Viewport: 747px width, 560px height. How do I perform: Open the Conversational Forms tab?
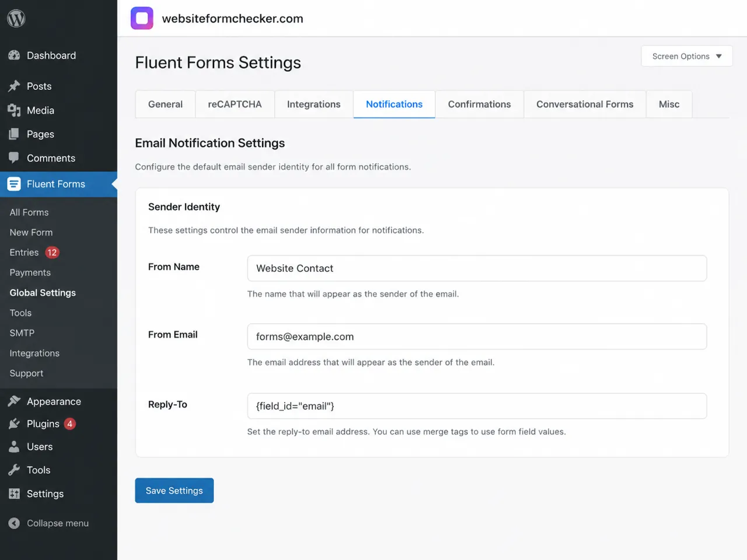pos(585,104)
